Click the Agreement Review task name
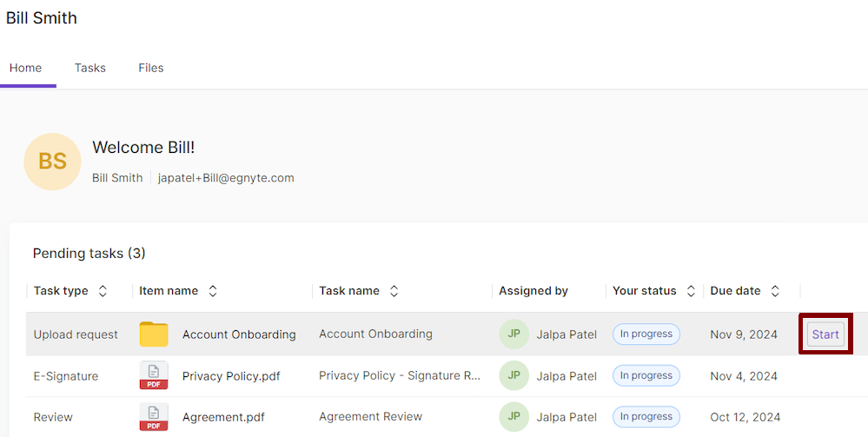 [370, 416]
